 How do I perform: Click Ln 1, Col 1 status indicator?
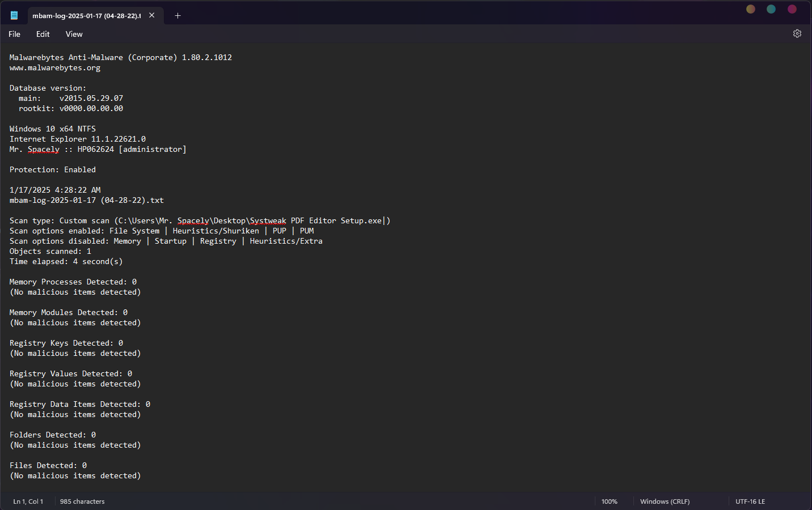[28, 501]
